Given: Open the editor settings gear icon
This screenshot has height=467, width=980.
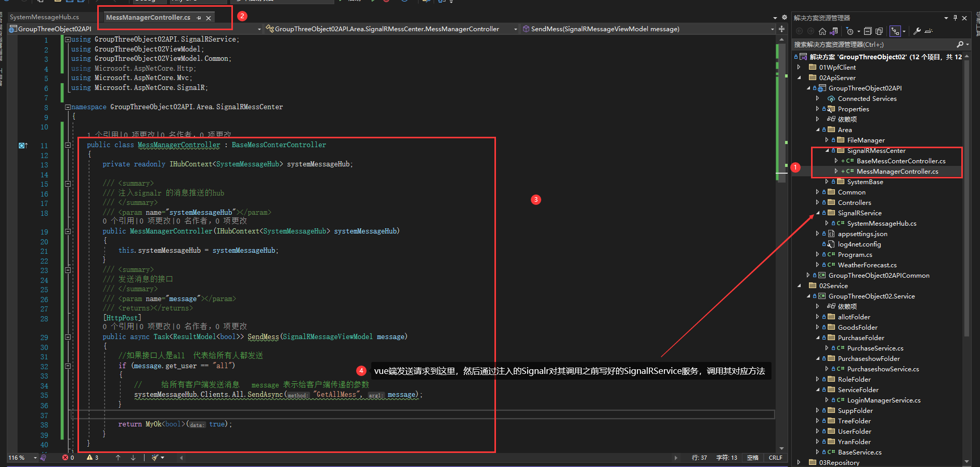Looking at the screenshot, I should click(784, 18).
